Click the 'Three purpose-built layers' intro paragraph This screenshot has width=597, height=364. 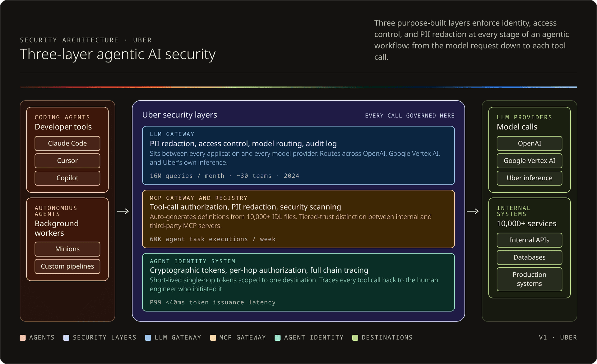click(x=471, y=40)
